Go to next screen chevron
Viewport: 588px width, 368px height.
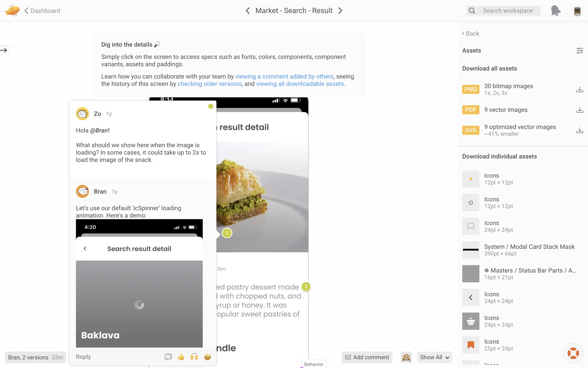click(x=341, y=11)
